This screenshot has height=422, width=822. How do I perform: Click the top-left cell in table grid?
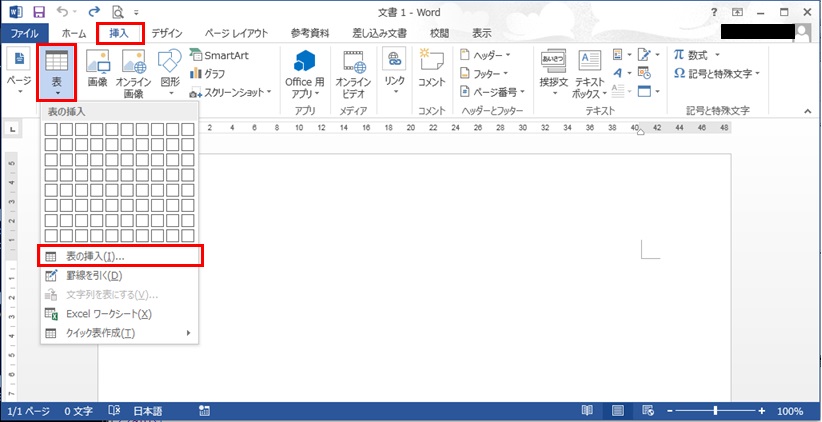(x=51, y=129)
